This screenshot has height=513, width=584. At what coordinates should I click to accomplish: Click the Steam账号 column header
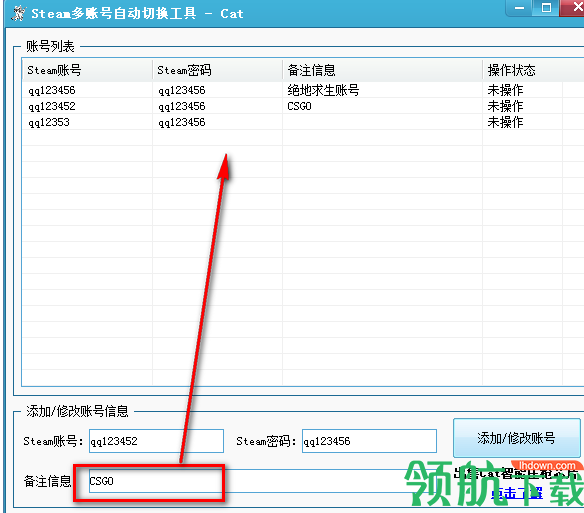[x=87, y=70]
